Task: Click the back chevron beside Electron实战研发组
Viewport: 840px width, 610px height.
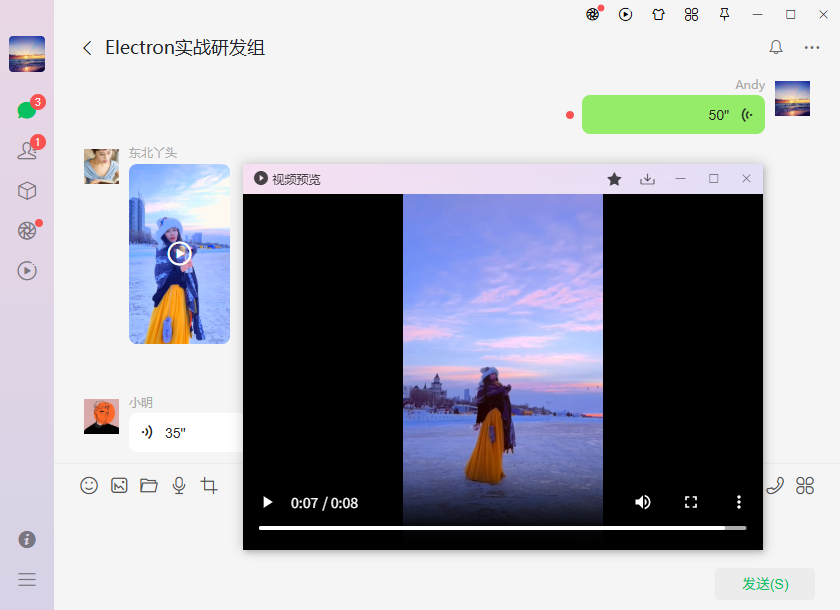Action: click(x=87, y=47)
